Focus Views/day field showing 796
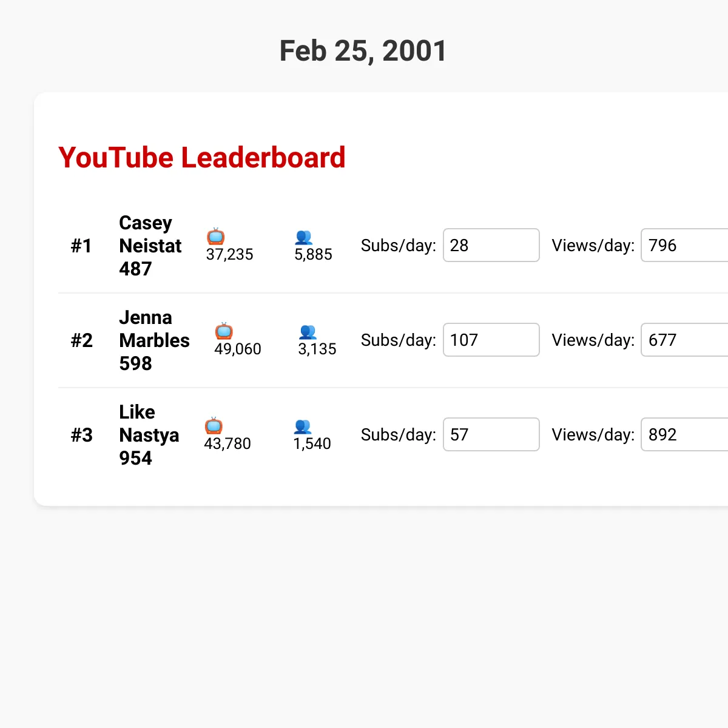Viewport: 728px width, 728px height. tap(685, 245)
